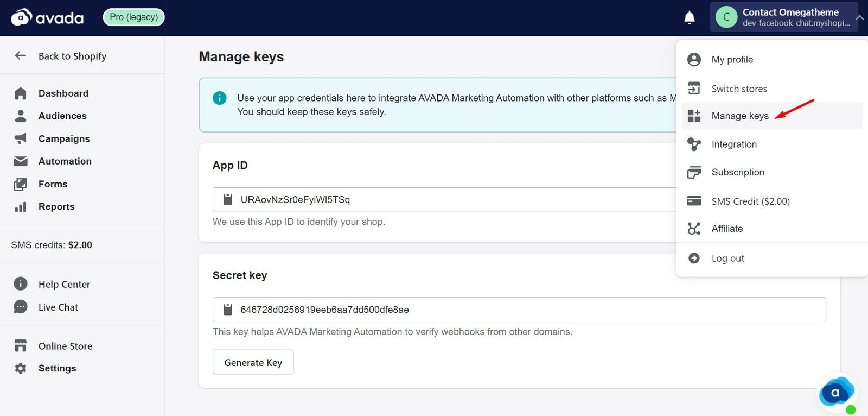Select Manage keys in the account menu
This screenshot has width=868, height=416.
pyautogui.click(x=772, y=116)
